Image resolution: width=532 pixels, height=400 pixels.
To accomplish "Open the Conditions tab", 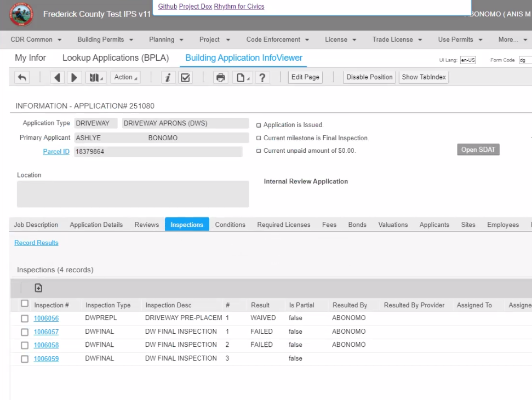I will coord(230,225).
